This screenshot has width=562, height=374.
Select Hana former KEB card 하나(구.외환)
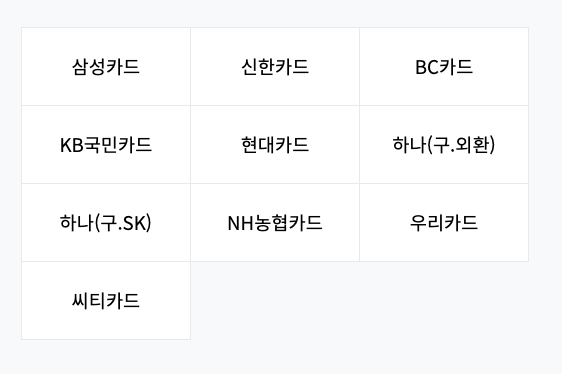click(444, 145)
